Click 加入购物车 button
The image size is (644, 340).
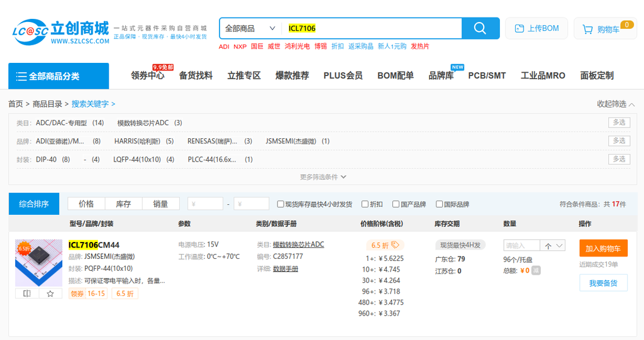click(x=603, y=248)
